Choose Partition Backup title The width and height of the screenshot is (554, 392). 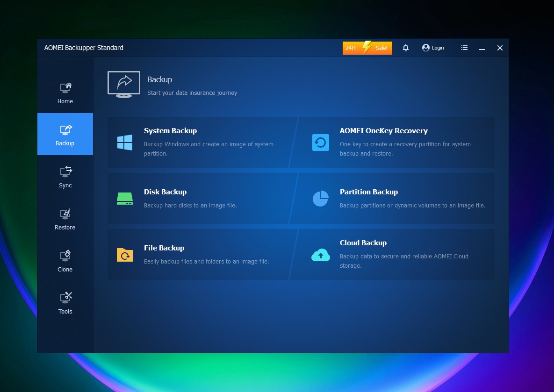(x=368, y=192)
